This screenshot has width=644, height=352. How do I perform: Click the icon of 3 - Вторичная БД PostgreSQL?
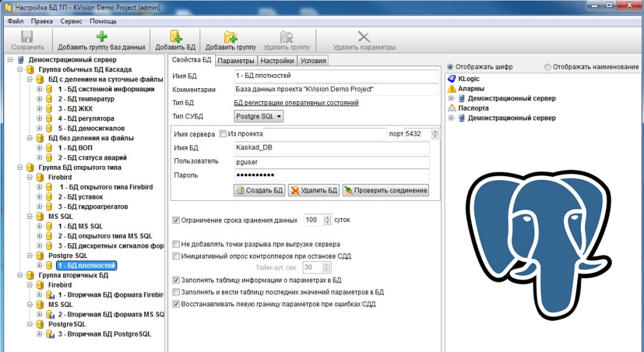[50, 335]
